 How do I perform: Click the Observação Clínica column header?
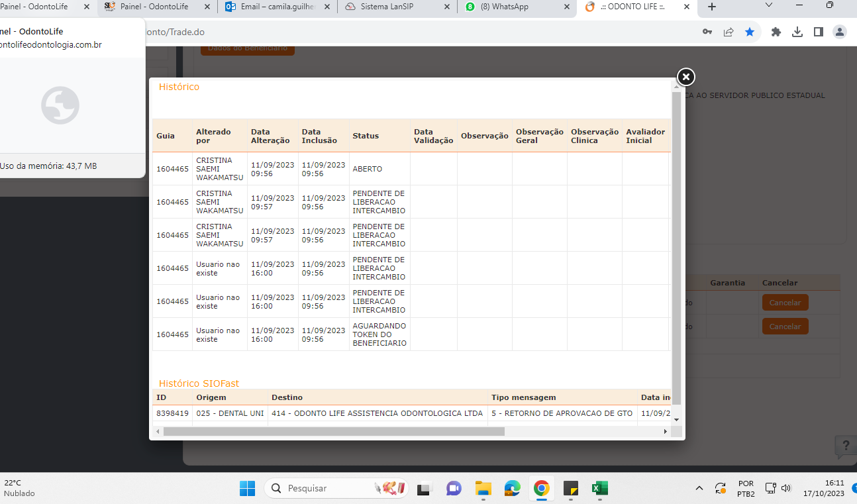click(595, 136)
